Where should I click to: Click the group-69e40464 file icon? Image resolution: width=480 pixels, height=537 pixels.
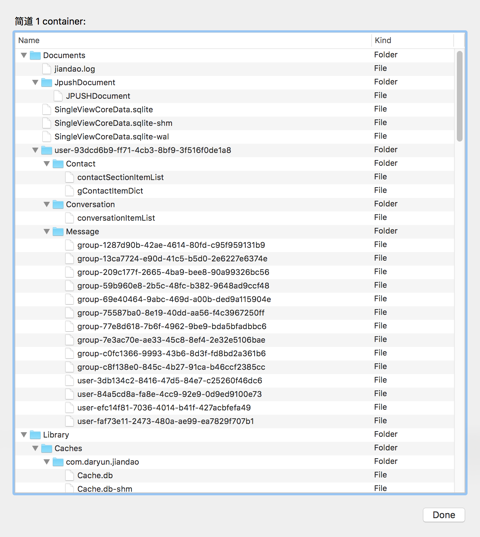tap(70, 299)
